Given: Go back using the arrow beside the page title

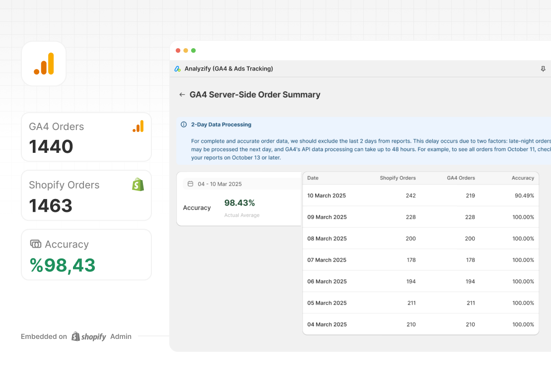Looking at the screenshot, I should (x=182, y=94).
